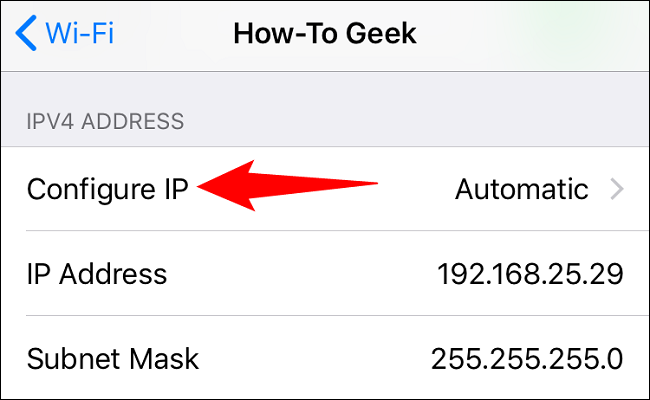Expand Configure IP via gray chevron
Image resolution: width=650 pixels, height=400 pixels.
pyautogui.click(x=616, y=188)
